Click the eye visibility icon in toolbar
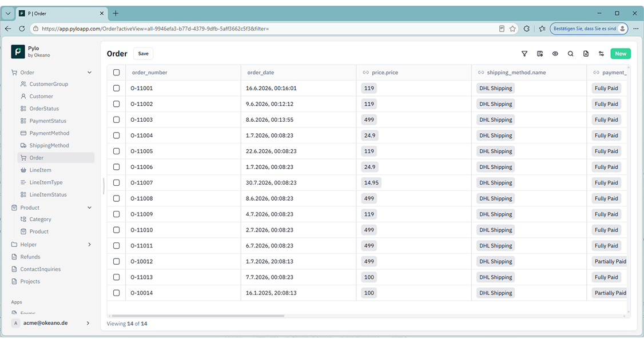This screenshot has height=343, width=644. pos(555,54)
